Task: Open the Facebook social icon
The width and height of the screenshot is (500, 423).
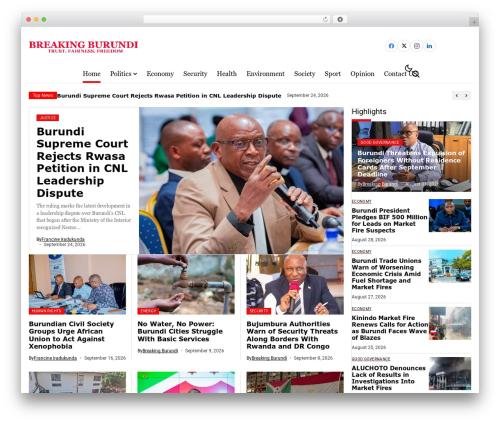Action: 391,46
